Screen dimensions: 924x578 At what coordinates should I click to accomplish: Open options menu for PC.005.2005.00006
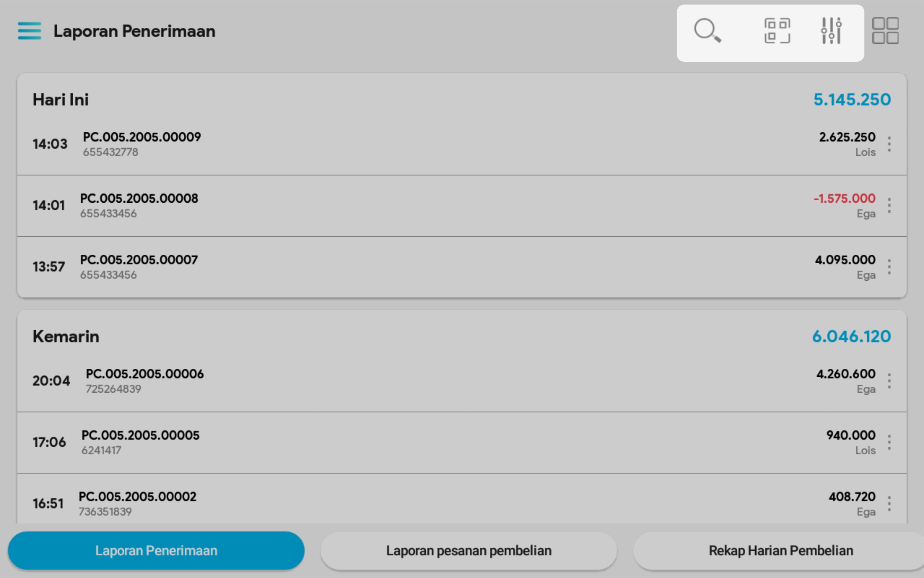coord(889,381)
